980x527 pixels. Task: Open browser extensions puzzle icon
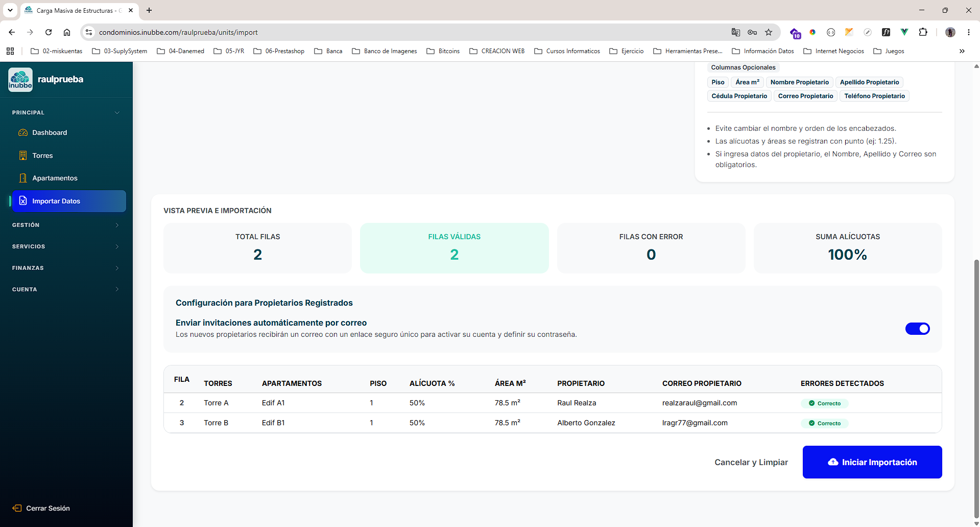click(x=923, y=32)
